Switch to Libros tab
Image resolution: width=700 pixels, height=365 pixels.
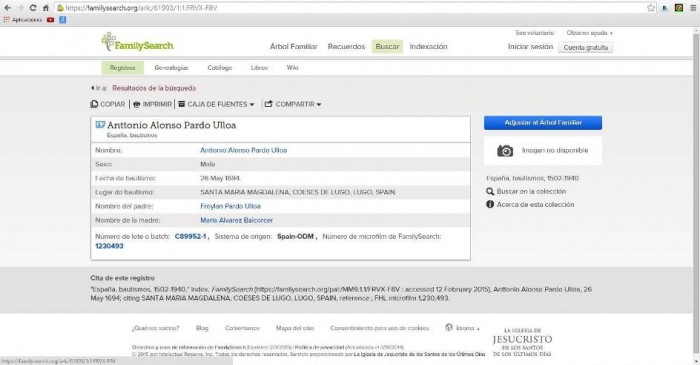click(259, 68)
